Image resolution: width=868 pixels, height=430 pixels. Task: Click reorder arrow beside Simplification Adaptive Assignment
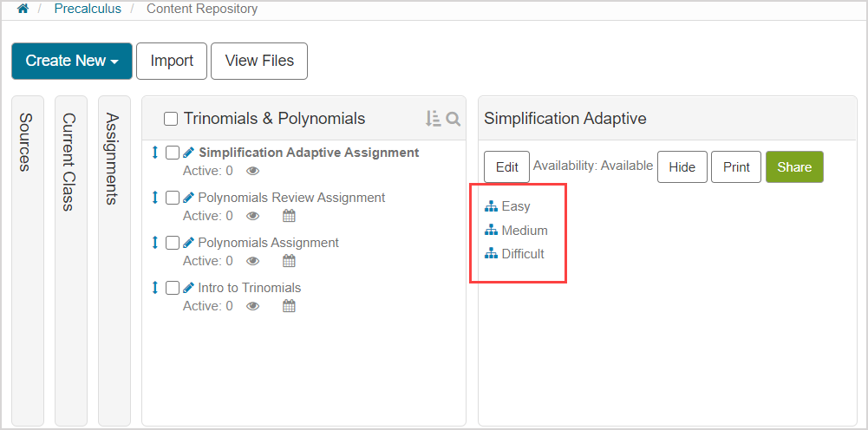click(x=155, y=153)
